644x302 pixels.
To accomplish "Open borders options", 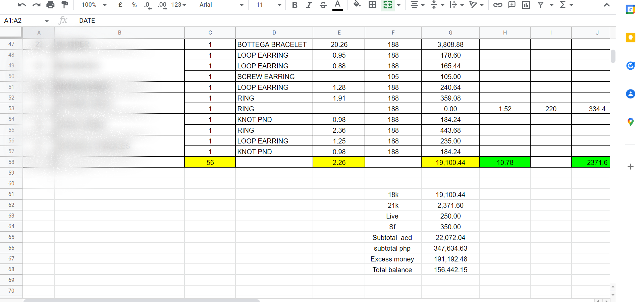I will click(372, 5).
